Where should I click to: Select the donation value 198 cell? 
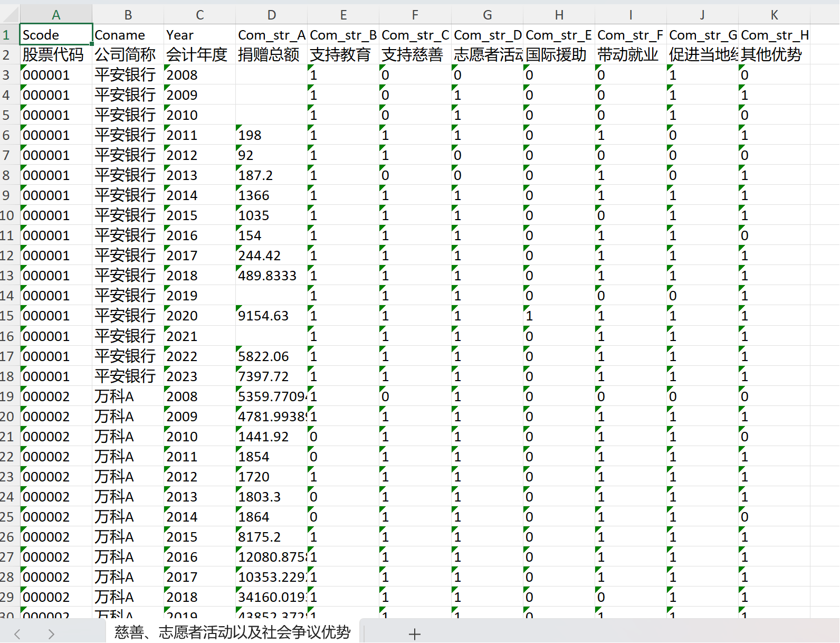coord(272,135)
